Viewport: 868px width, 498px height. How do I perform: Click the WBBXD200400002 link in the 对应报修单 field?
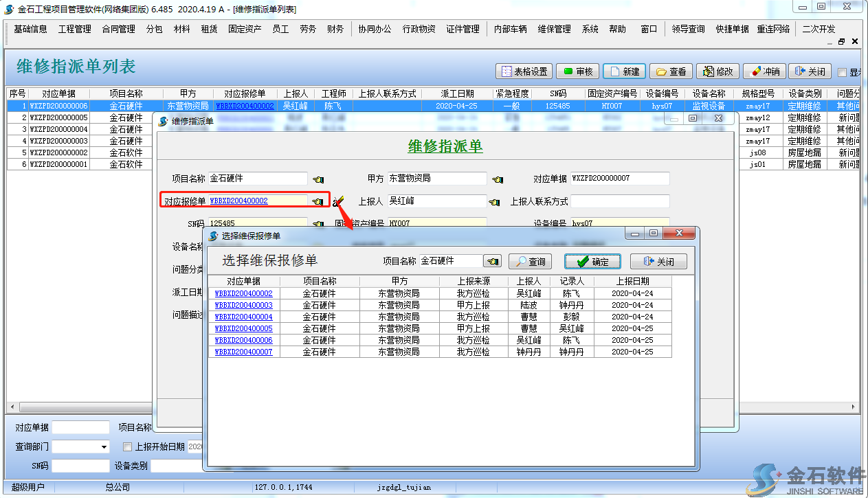[x=239, y=201]
